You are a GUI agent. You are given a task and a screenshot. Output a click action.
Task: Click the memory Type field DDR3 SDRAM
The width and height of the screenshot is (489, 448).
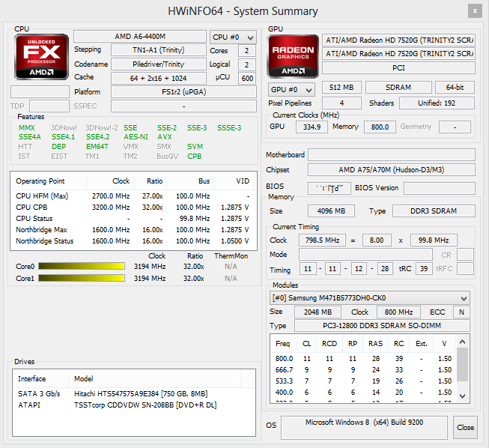(434, 211)
